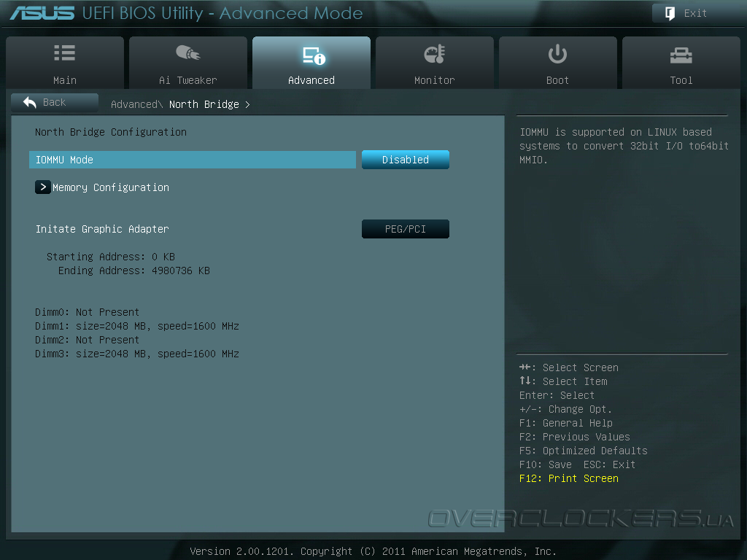Click the Boot tab power icon

point(557,54)
